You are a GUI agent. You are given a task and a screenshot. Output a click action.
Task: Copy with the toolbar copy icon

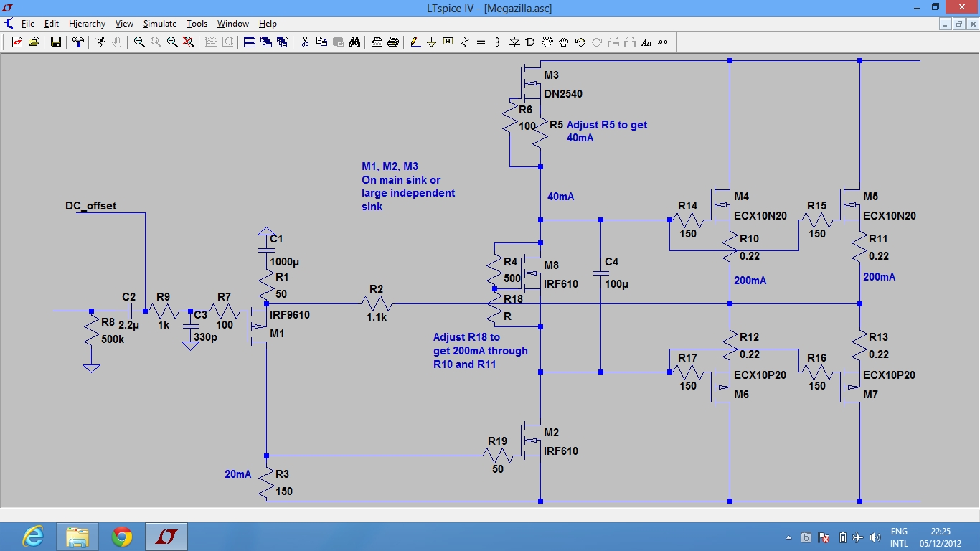(321, 42)
